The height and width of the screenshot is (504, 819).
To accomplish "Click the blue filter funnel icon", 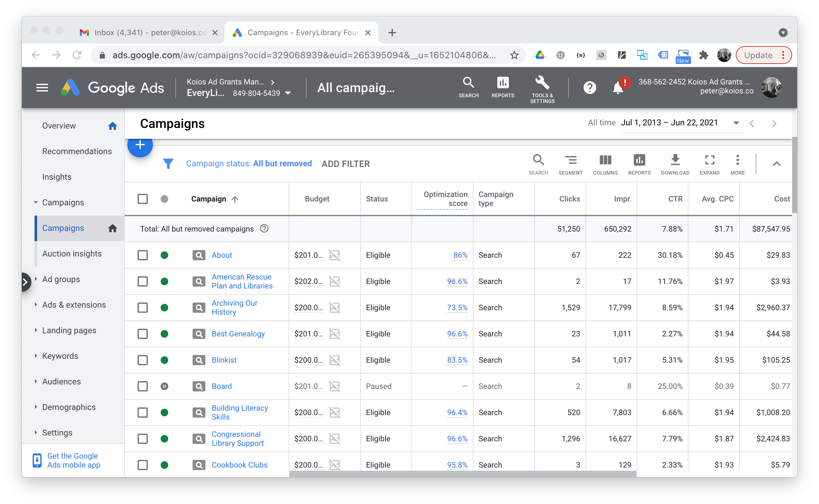I will point(168,164).
